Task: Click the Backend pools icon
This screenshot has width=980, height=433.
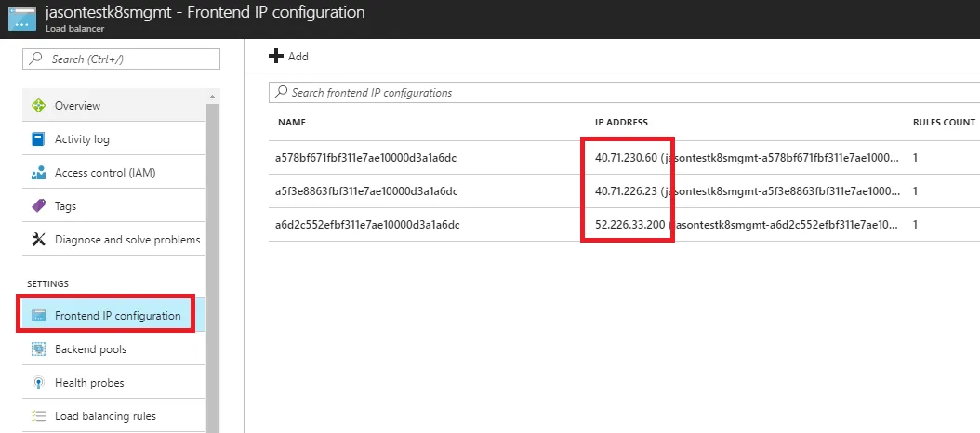Action: pyautogui.click(x=38, y=349)
